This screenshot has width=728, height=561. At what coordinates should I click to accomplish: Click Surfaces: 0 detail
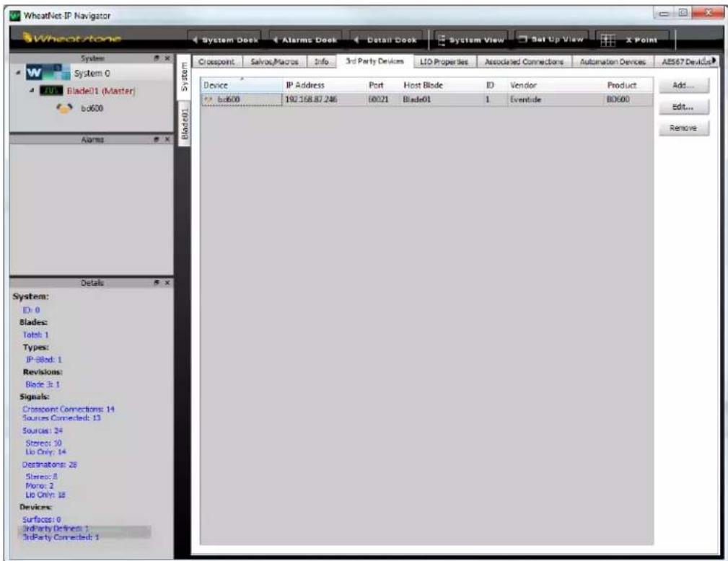point(41,520)
